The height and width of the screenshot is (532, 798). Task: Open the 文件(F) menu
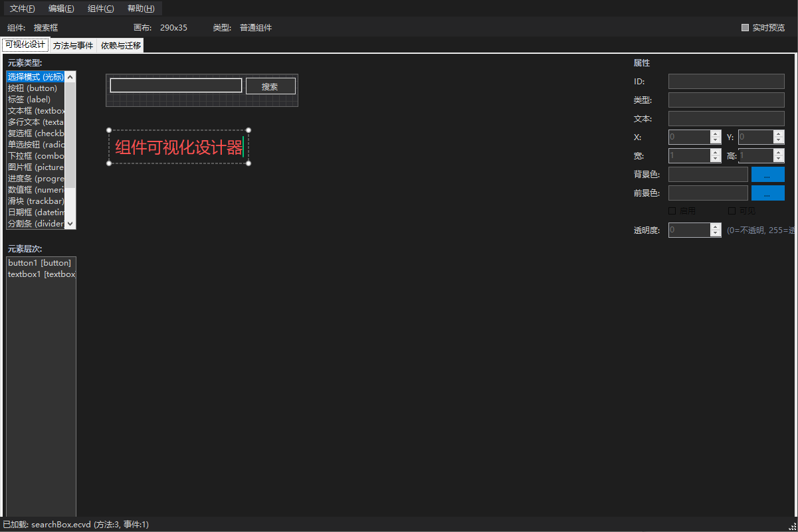pyautogui.click(x=23, y=9)
